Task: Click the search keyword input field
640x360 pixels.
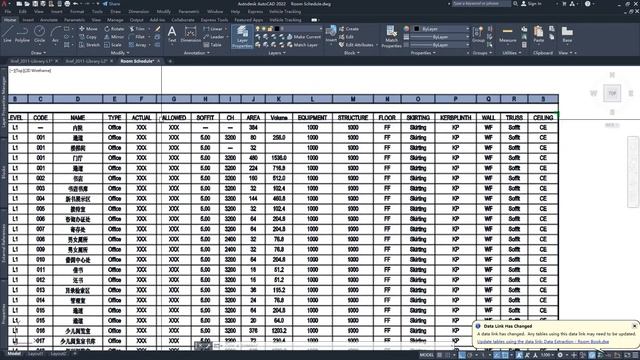Action: pyautogui.click(x=481, y=4)
